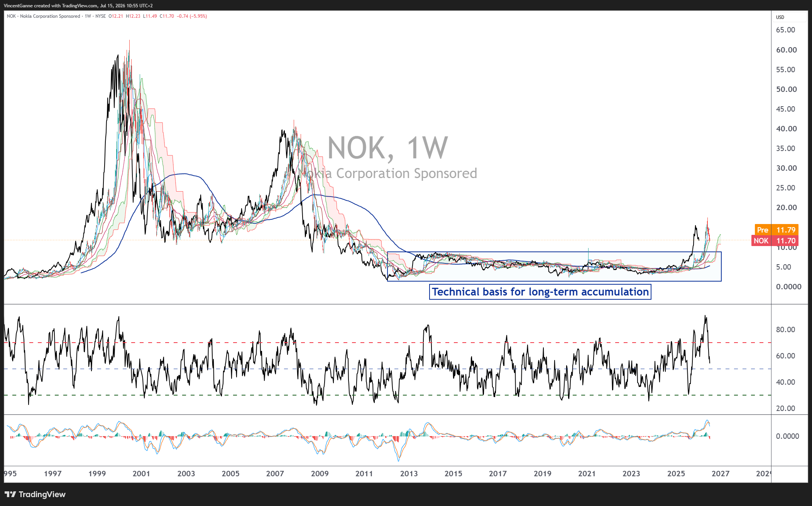The height and width of the screenshot is (506, 812).
Task: Click the 2013 label on the time axis
Action: pos(409,474)
